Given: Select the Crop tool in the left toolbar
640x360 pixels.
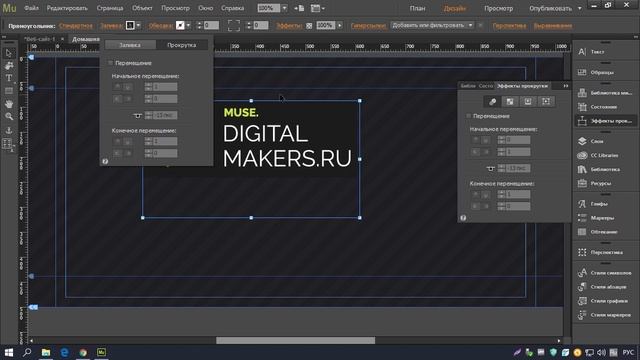Looking at the screenshot, I should pyautogui.click(x=9, y=65).
